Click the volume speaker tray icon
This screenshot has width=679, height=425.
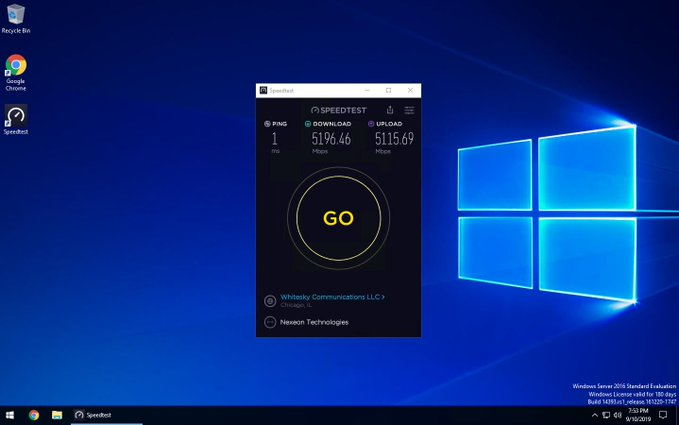click(x=618, y=415)
